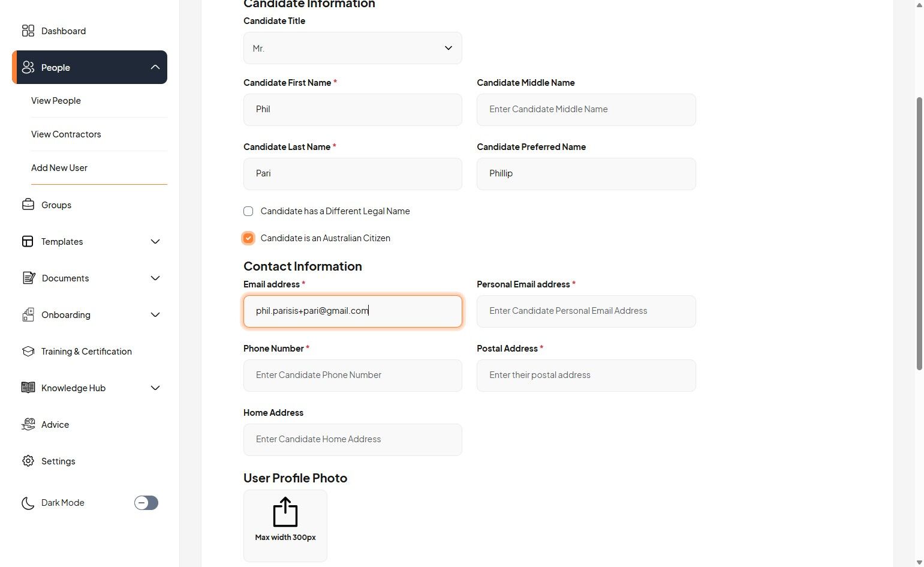Toggle the Dark Mode switch
The height and width of the screenshot is (567, 924).
tap(146, 503)
